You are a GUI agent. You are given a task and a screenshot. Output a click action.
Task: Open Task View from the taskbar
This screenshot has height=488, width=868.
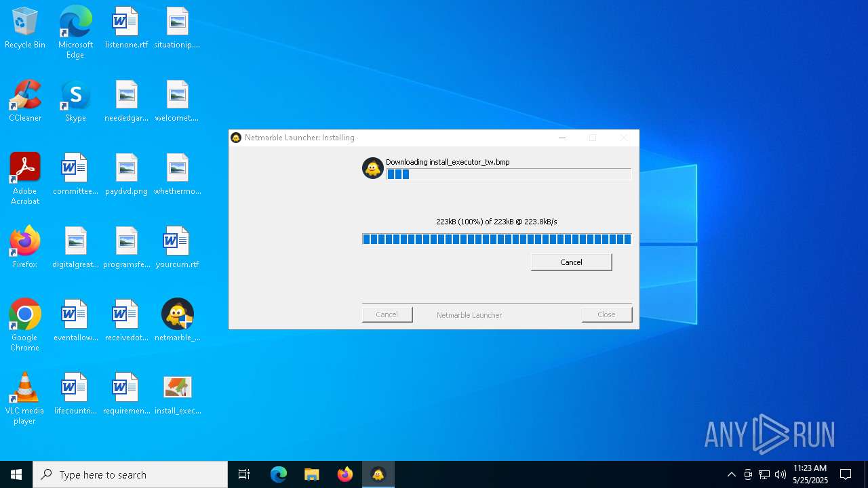click(244, 474)
